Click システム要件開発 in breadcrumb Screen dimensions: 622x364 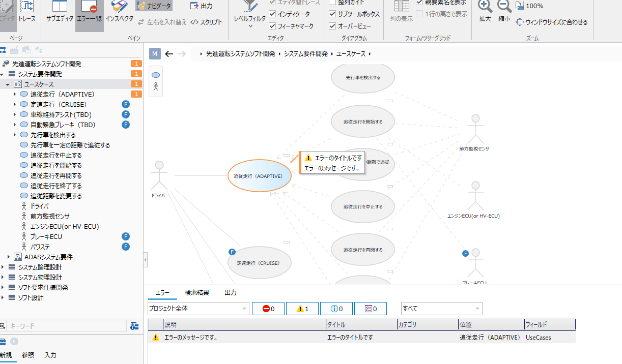[305, 53]
